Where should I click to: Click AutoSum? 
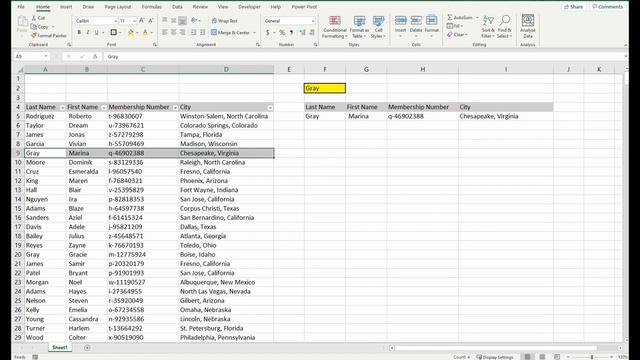click(x=460, y=18)
